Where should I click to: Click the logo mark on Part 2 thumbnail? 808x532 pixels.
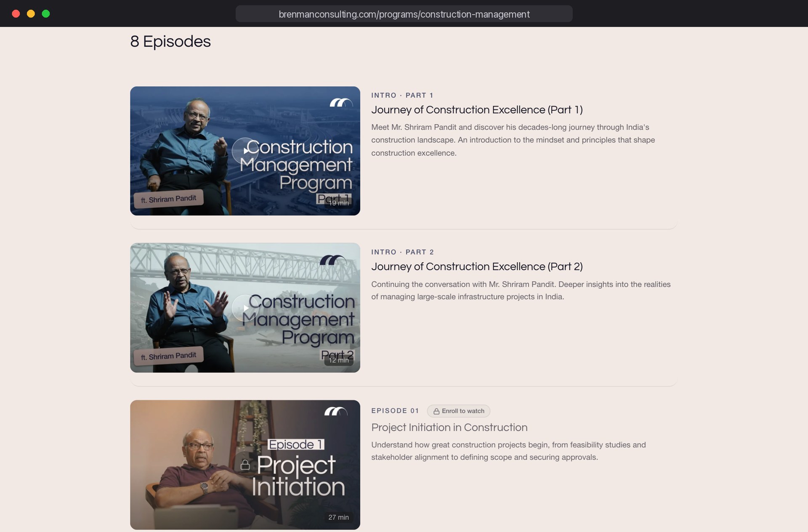click(x=333, y=260)
